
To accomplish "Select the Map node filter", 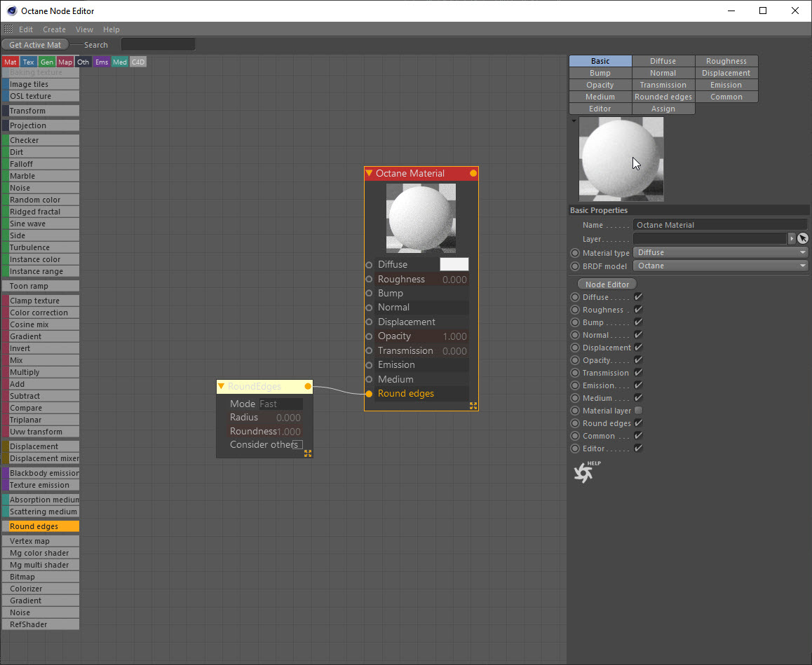I will point(65,62).
